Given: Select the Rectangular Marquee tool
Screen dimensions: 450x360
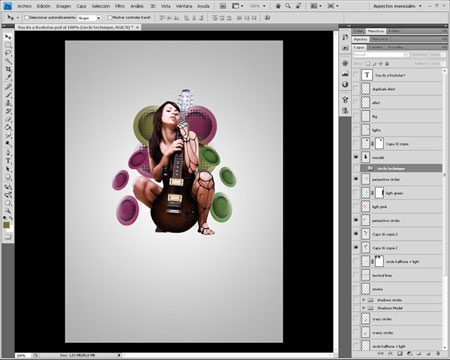Looking at the screenshot, I should click(8, 45).
